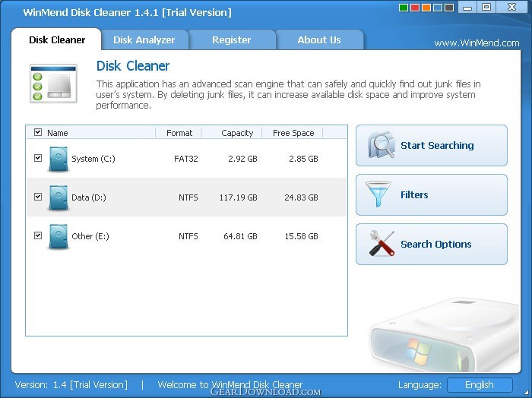Uncheck the Data (D:) drive checkbox
Screen dimensions: 532x398
38,197
